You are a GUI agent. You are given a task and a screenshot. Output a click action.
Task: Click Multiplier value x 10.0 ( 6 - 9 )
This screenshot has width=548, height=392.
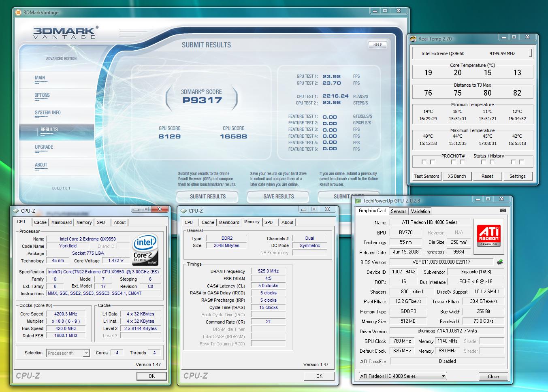(66, 321)
